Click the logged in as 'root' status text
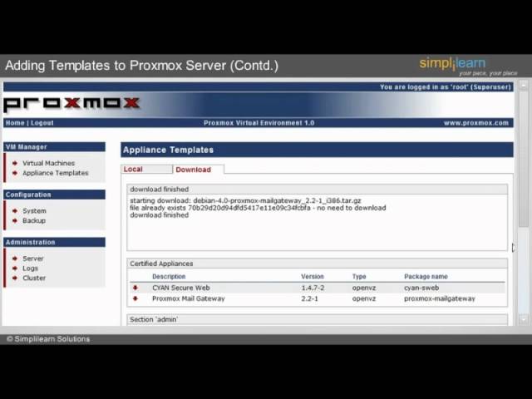This screenshot has width=532, height=399. [x=446, y=86]
